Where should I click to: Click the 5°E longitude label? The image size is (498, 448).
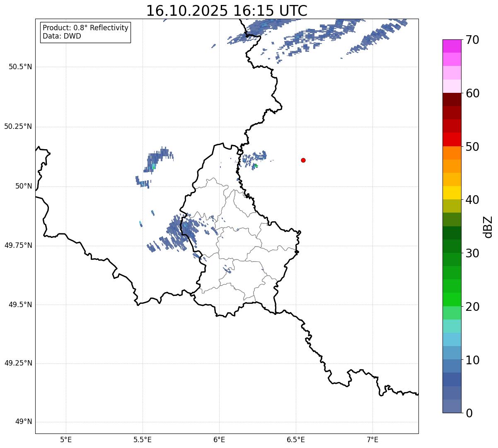click(x=66, y=439)
